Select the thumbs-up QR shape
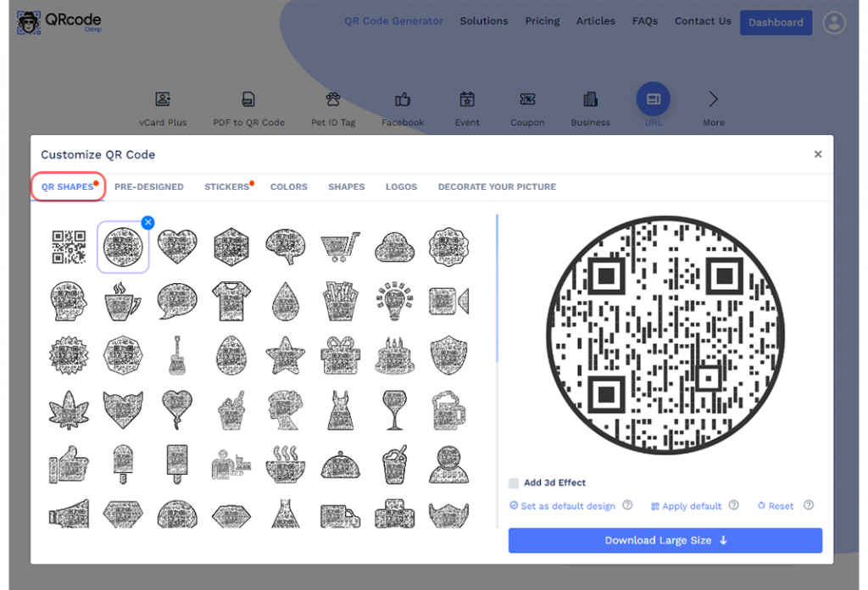Viewport: 868px width, 590px height. [69, 464]
